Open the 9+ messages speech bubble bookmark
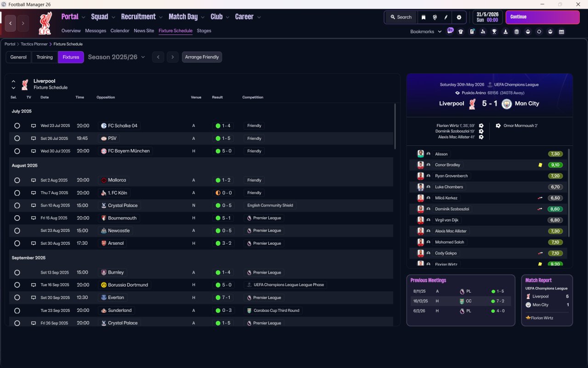 pos(450,31)
